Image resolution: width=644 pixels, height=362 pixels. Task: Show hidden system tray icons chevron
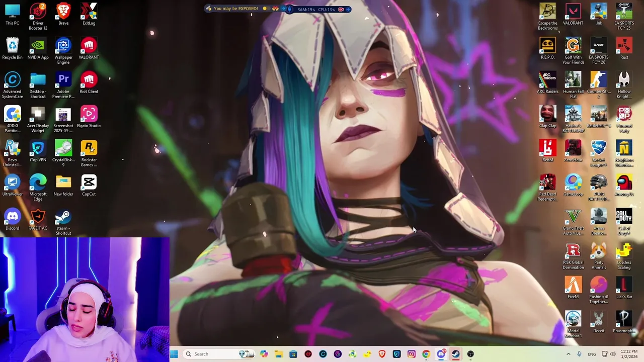click(x=569, y=354)
